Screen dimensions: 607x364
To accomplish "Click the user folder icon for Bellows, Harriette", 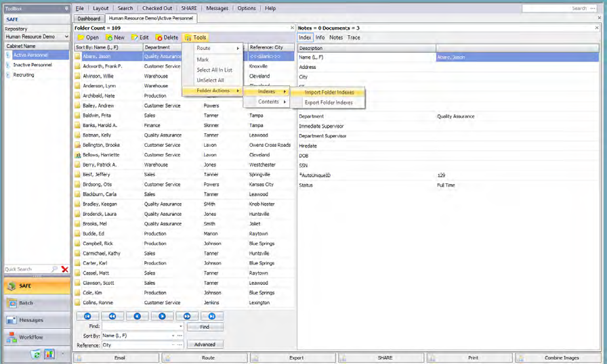I will pos(78,155).
